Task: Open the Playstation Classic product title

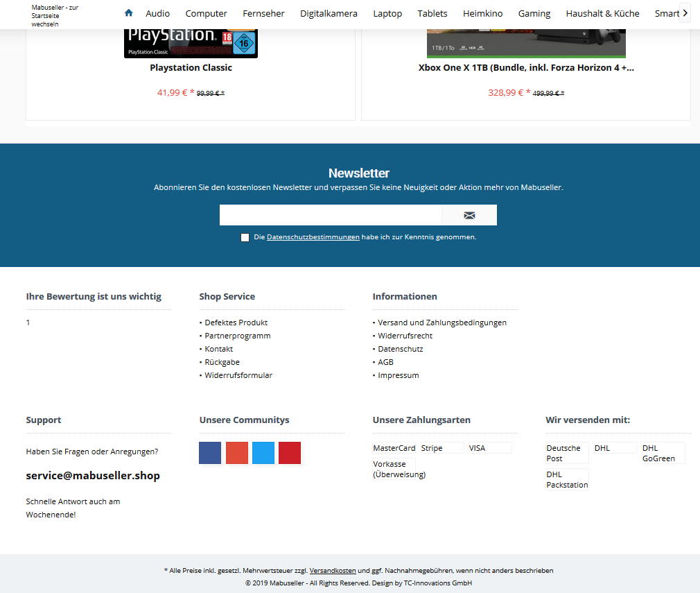Action: coord(191,67)
